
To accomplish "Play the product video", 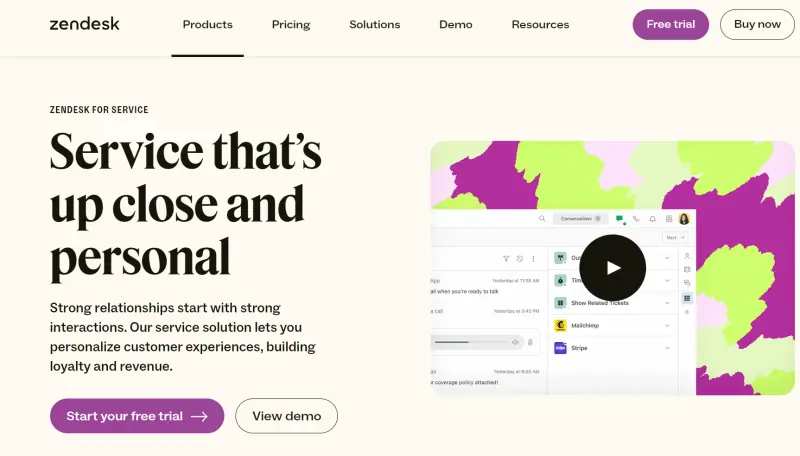I will click(x=613, y=268).
